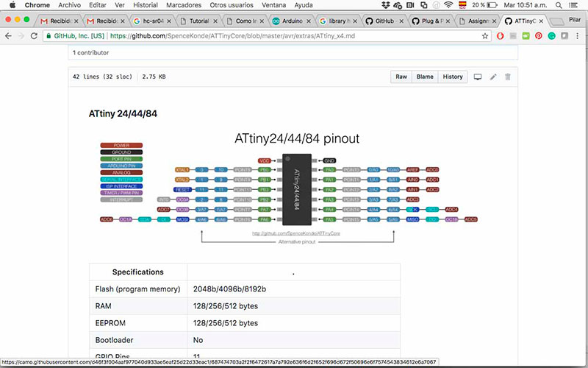Open the Archivo menu
This screenshot has height=368, width=588.
tap(69, 5)
